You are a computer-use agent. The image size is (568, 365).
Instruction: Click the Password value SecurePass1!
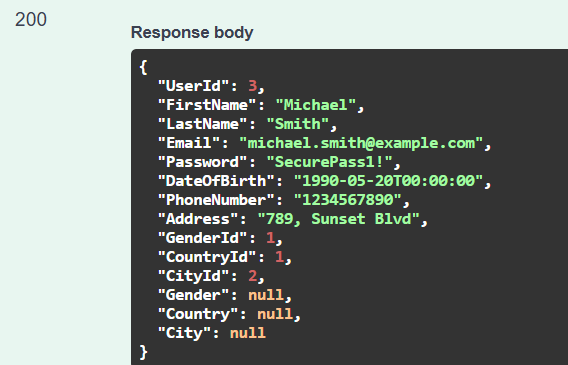pyautogui.click(x=330, y=162)
